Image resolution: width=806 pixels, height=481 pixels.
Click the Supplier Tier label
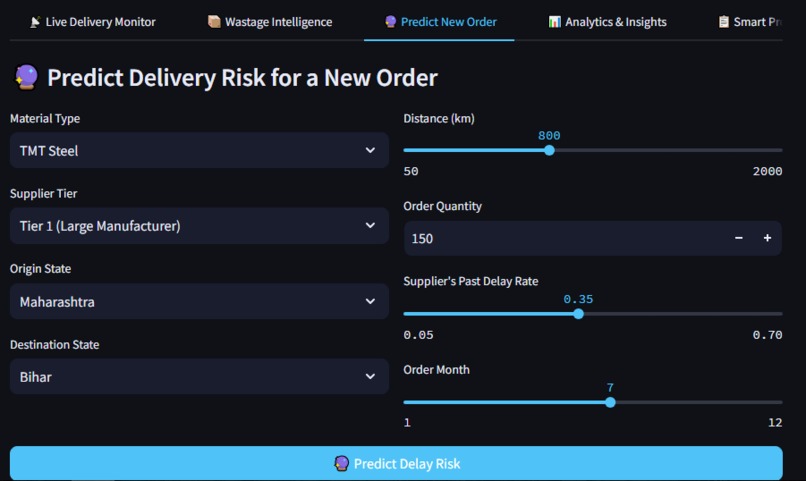click(43, 193)
